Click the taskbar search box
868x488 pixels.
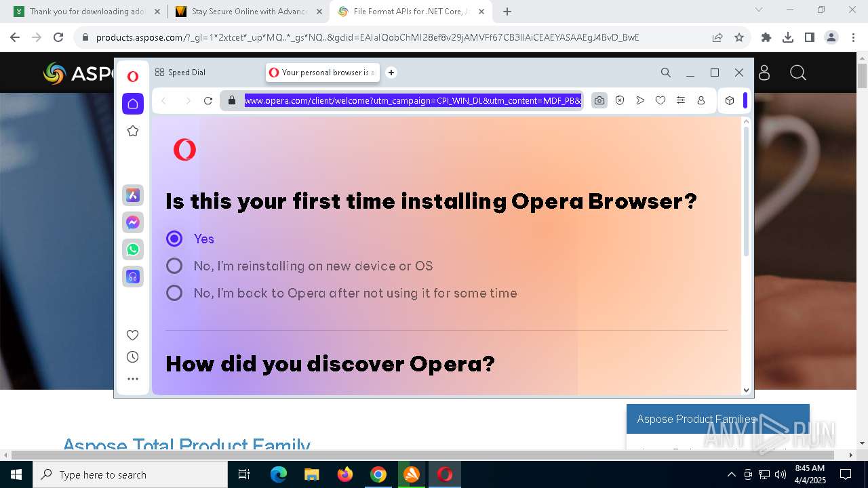(130, 474)
